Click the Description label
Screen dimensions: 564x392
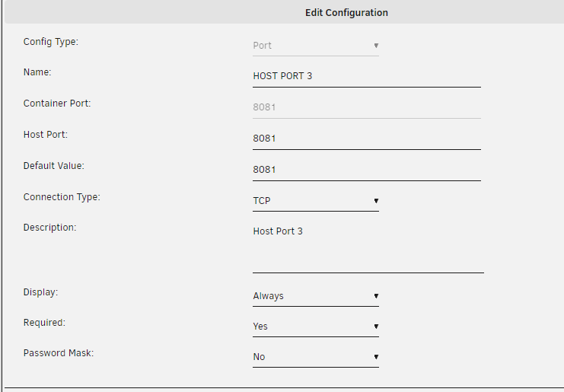click(50, 228)
